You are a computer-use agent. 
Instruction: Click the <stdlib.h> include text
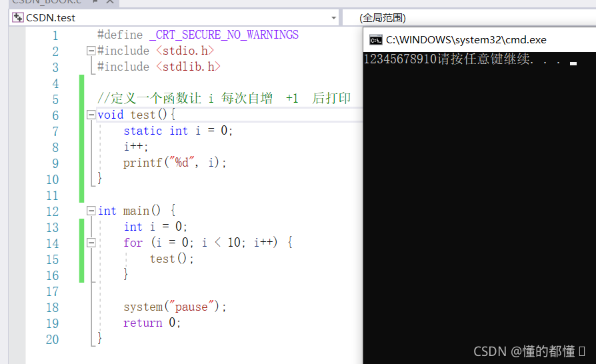[x=188, y=67]
